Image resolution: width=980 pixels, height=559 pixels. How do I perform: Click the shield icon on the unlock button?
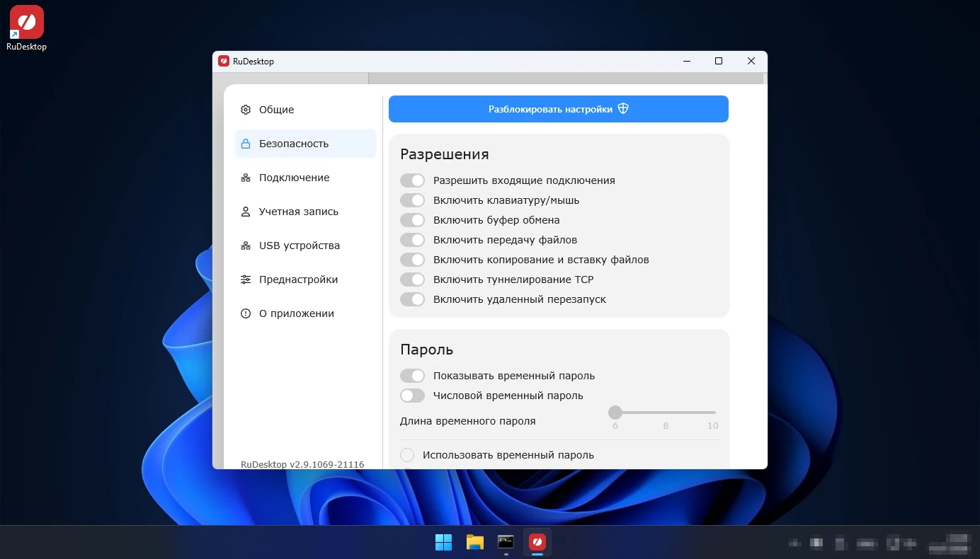click(623, 109)
